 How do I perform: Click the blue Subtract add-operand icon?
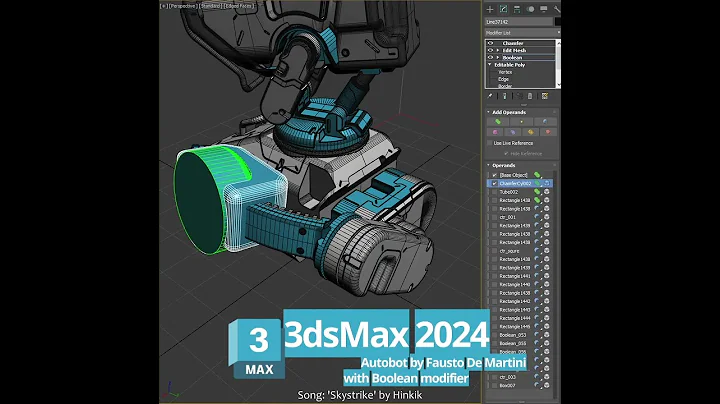coord(545,122)
